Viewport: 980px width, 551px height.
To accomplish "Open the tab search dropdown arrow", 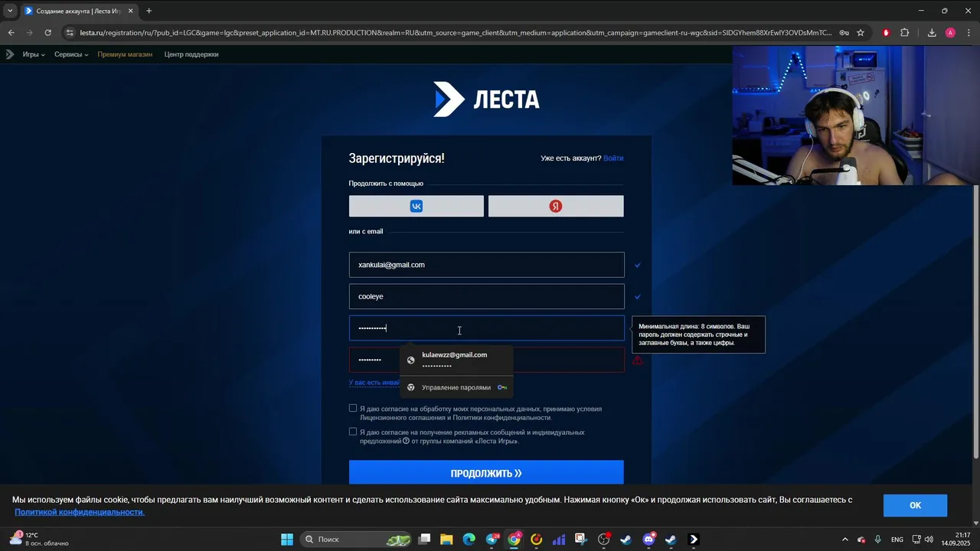I will tap(10, 11).
